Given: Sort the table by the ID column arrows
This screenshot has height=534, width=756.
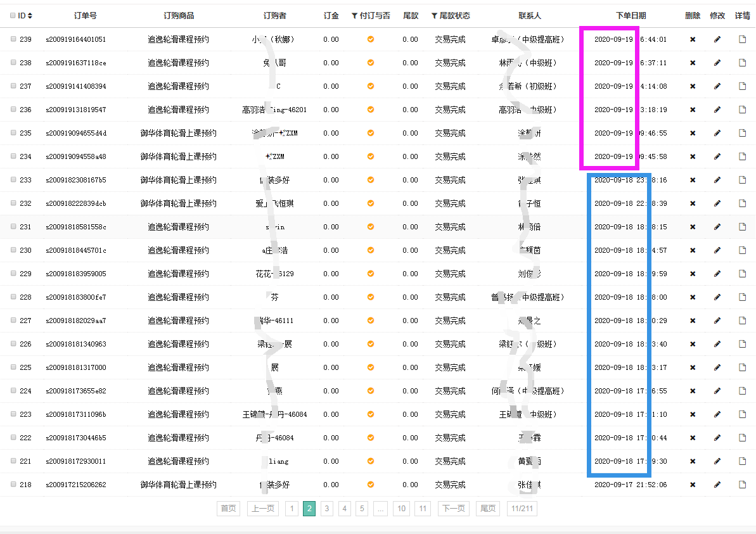Looking at the screenshot, I should pos(30,16).
